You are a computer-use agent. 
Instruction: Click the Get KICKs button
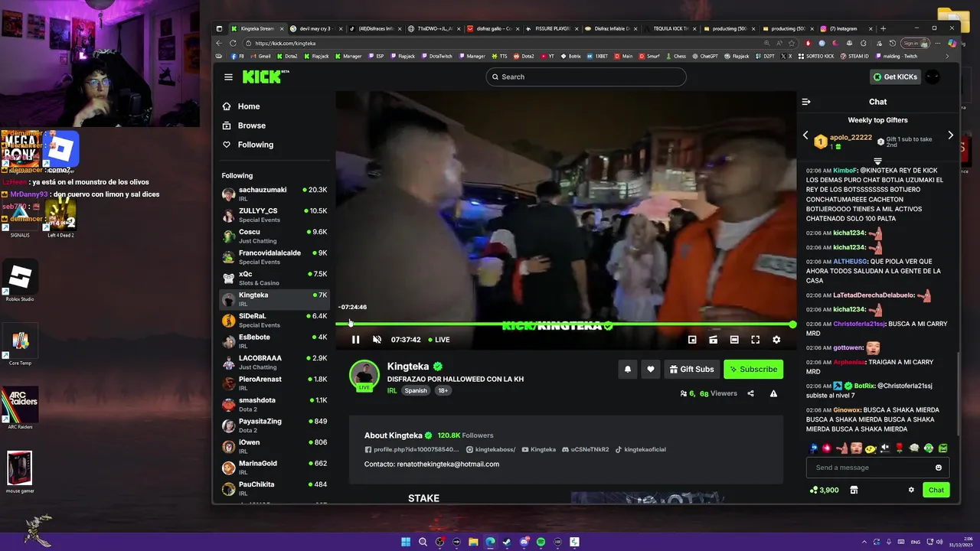click(x=895, y=77)
